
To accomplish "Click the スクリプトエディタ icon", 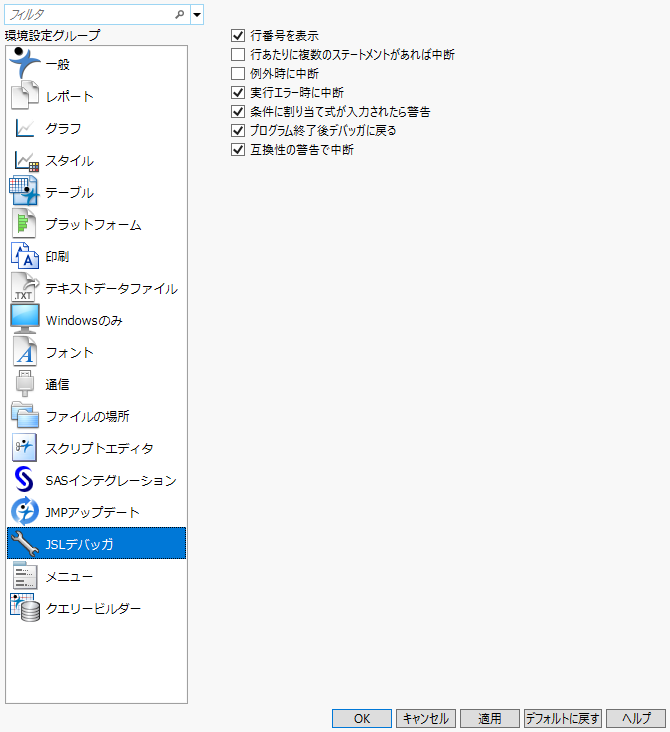I will [x=24, y=448].
